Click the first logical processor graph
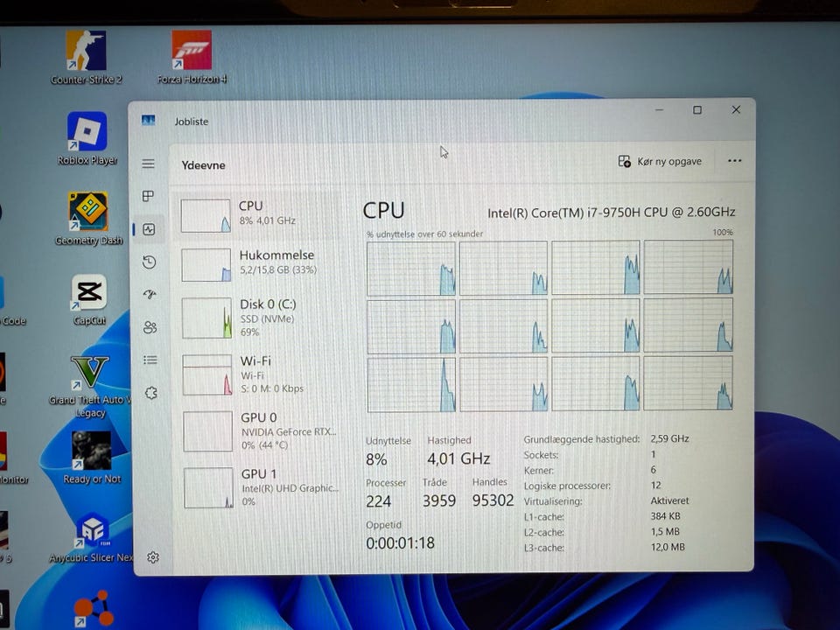The width and height of the screenshot is (840, 630). click(411, 269)
